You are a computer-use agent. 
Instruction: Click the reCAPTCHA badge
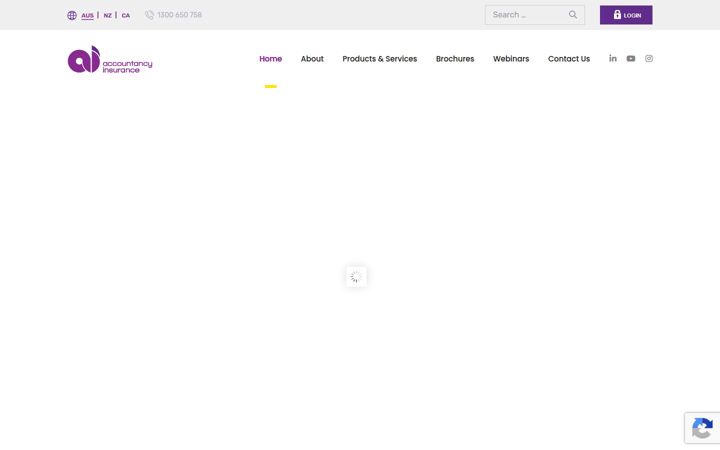[x=702, y=428]
